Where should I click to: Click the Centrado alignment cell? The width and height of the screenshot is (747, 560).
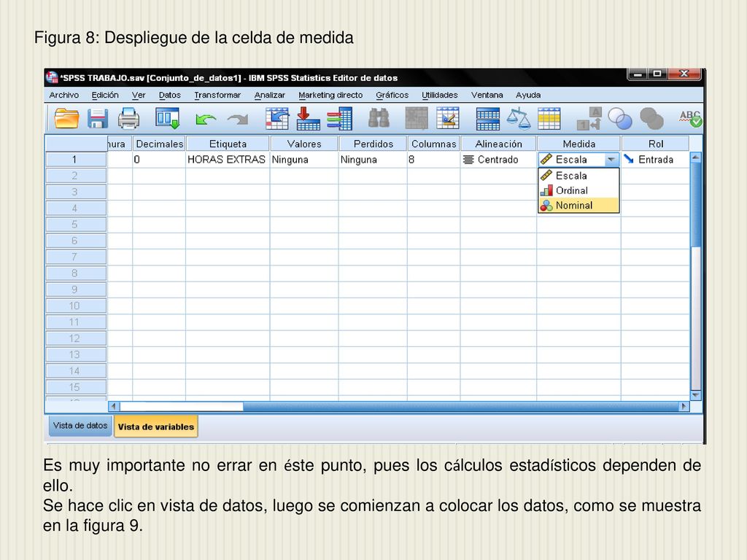coord(498,160)
